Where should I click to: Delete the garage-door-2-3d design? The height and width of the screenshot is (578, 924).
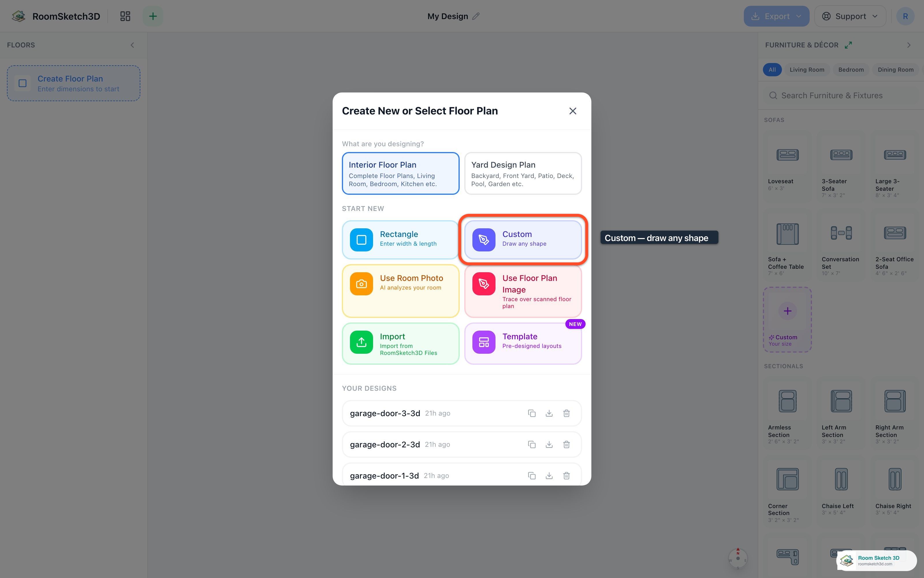566,444
